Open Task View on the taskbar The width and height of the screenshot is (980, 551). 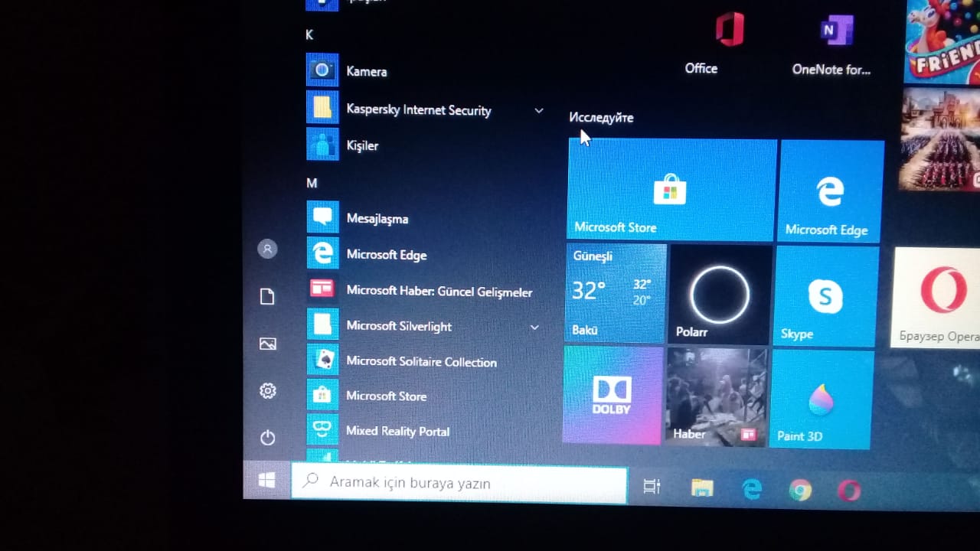coord(652,486)
